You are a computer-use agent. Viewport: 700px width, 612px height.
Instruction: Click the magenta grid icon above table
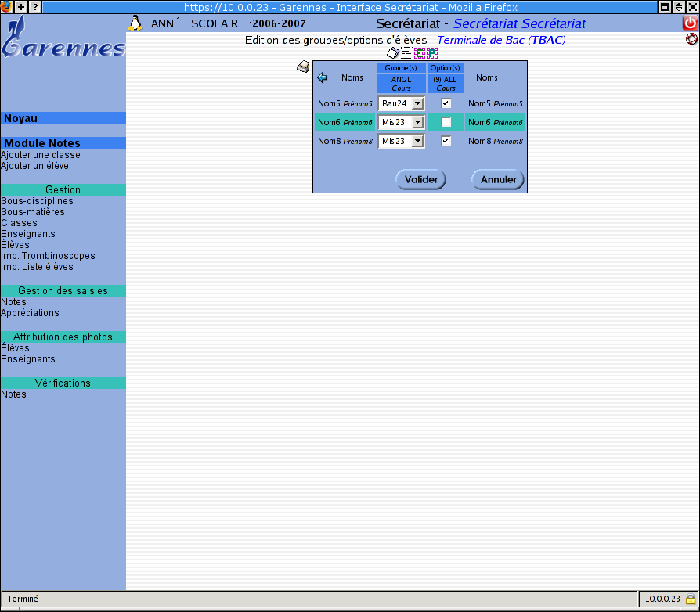click(432, 53)
